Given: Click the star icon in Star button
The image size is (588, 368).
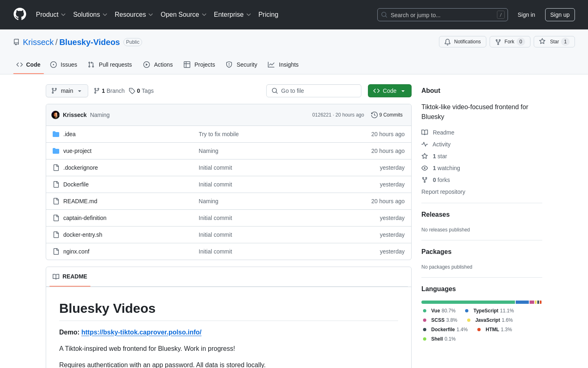Looking at the screenshot, I should 542,41.
